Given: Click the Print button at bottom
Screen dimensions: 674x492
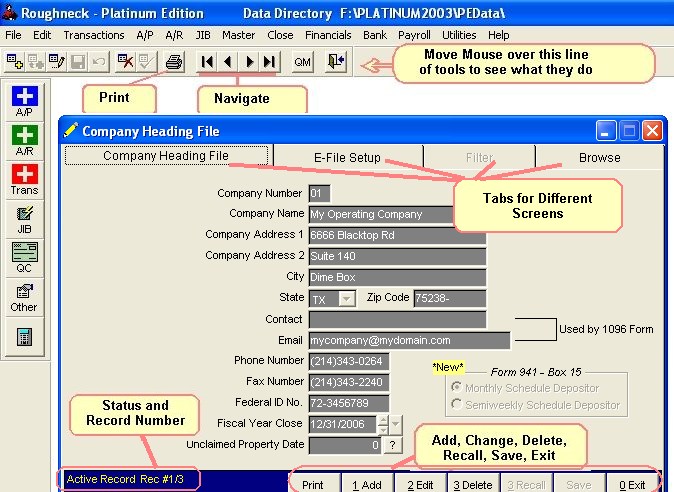Looking at the screenshot, I should coord(312,485).
